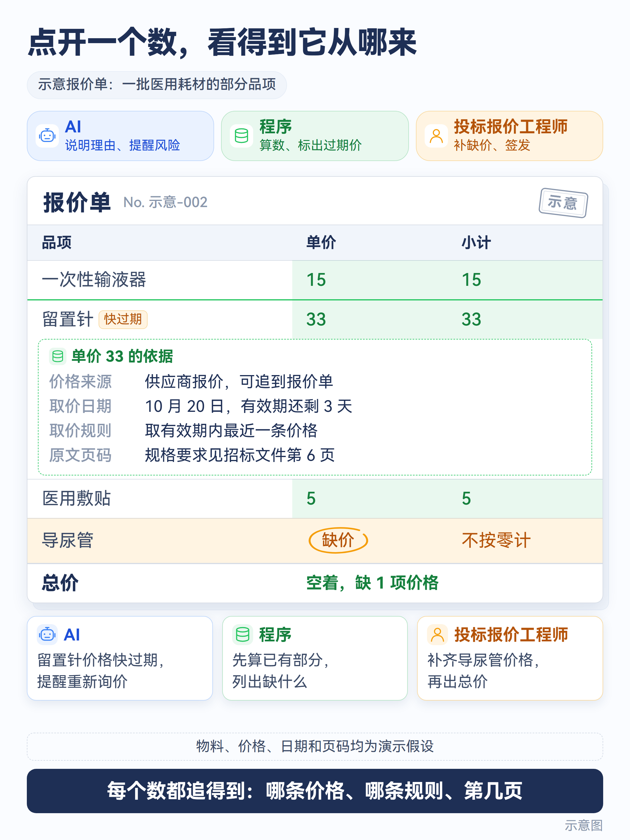Click 空着，缺 1 项价格 total text

point(372,583)
